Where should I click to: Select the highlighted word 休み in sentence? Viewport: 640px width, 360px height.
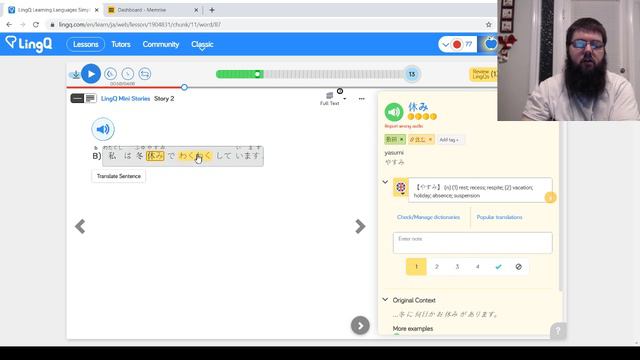click(x=155, y=156)
